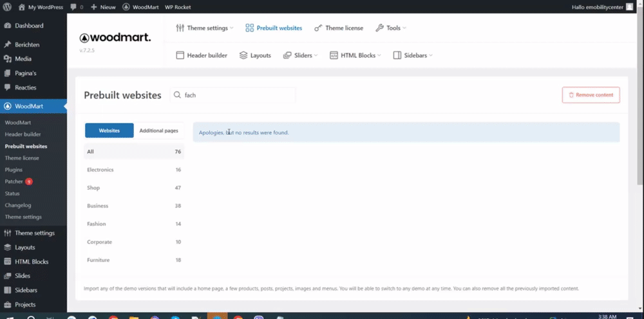Filter by the Corporate category

[134, 242]
